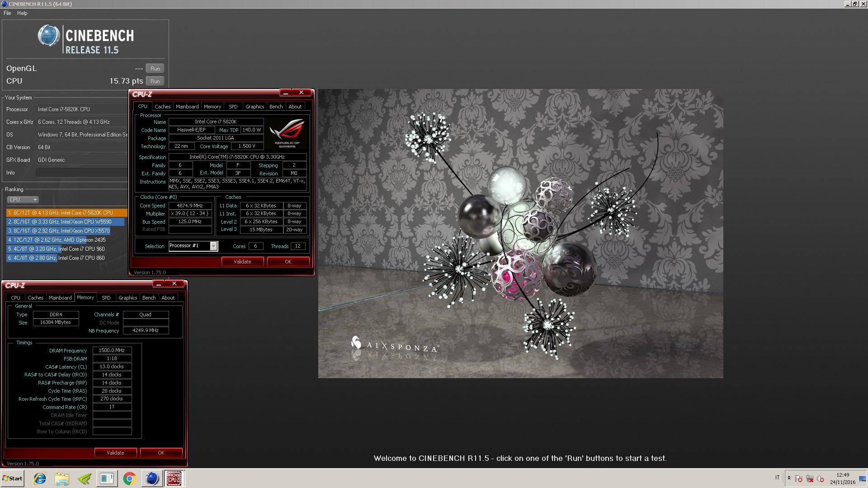Open the Ranking CPU dropdown
The width and height of the screenshot is (868, 488).
click(x=23, y=199)
